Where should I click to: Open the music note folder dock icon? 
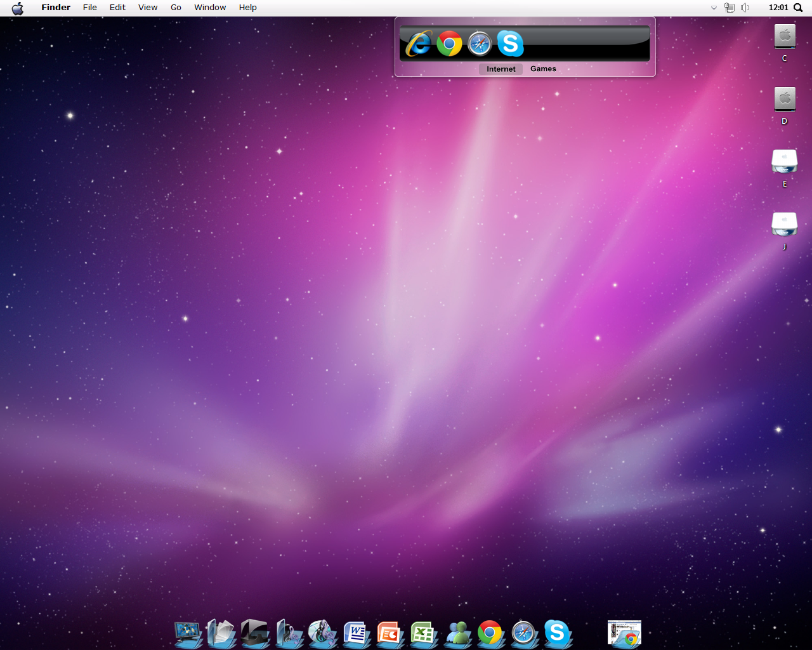(x=289, y=633)
